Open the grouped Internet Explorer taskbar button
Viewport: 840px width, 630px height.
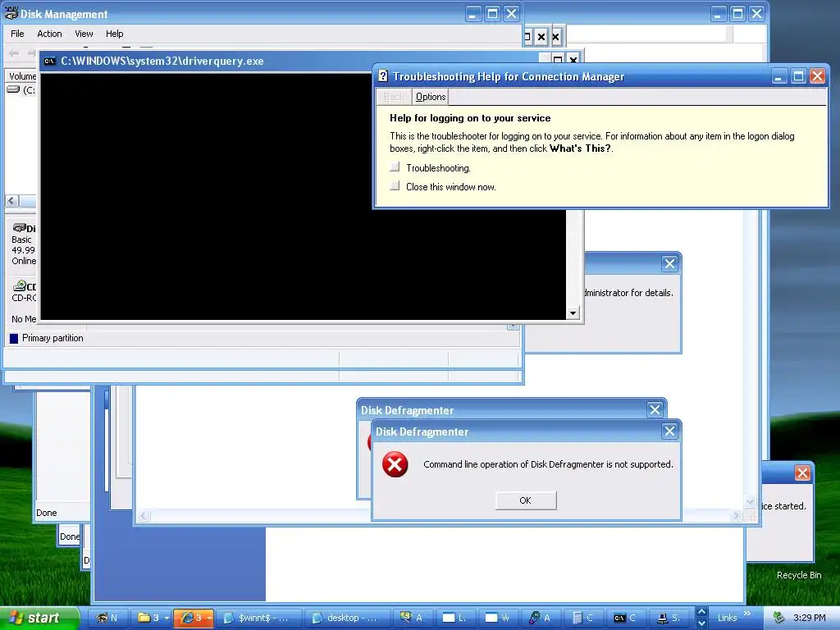192,618
